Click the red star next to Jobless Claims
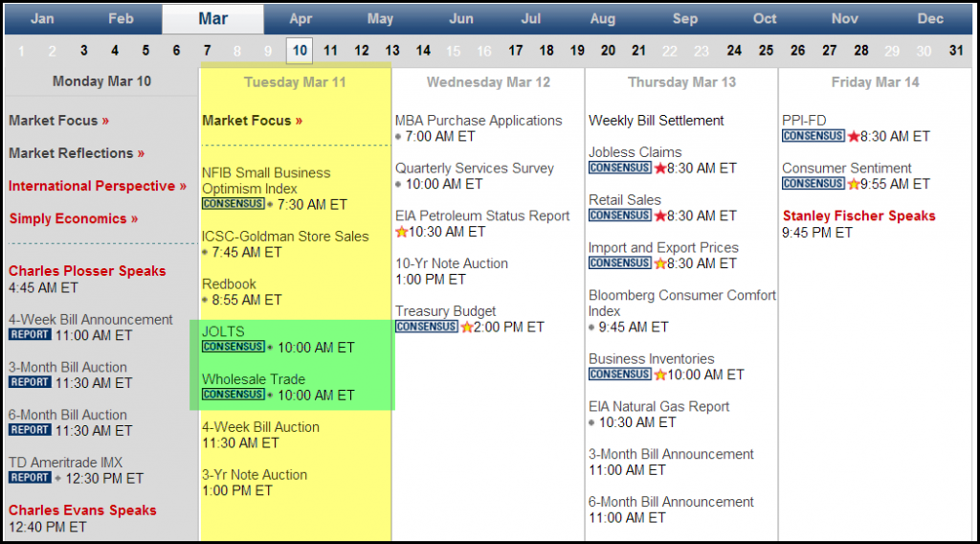Viewport: 980px width, 544px height. pos(660,169)
